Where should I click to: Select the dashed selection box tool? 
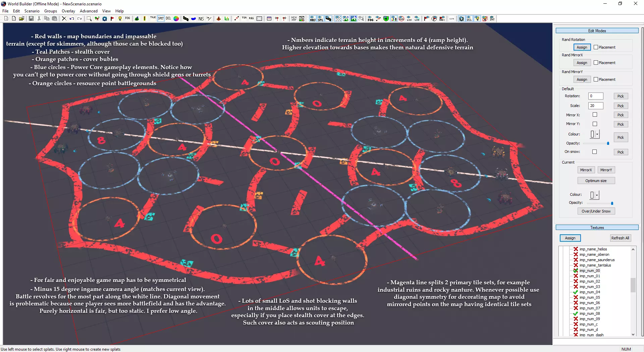[89, 19]
